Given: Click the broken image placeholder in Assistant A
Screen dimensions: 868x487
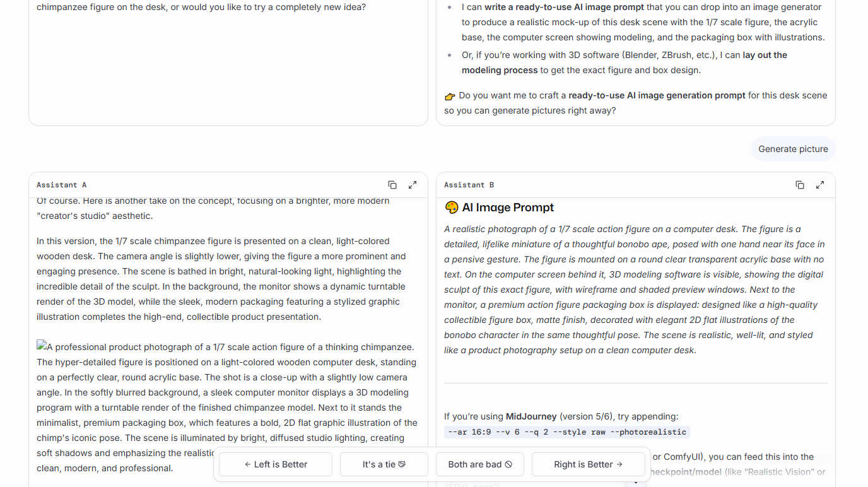Looking at the screenshot, I should click(42, 346).
